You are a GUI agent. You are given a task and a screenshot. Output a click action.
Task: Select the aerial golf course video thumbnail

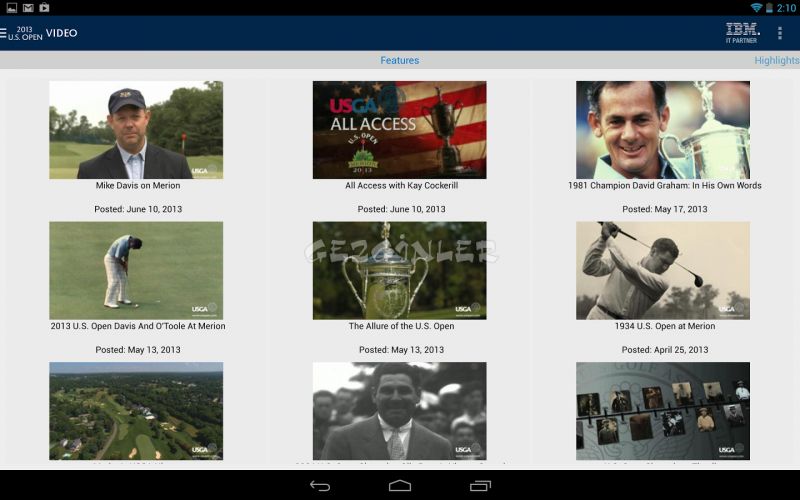[x=136, y=411]
